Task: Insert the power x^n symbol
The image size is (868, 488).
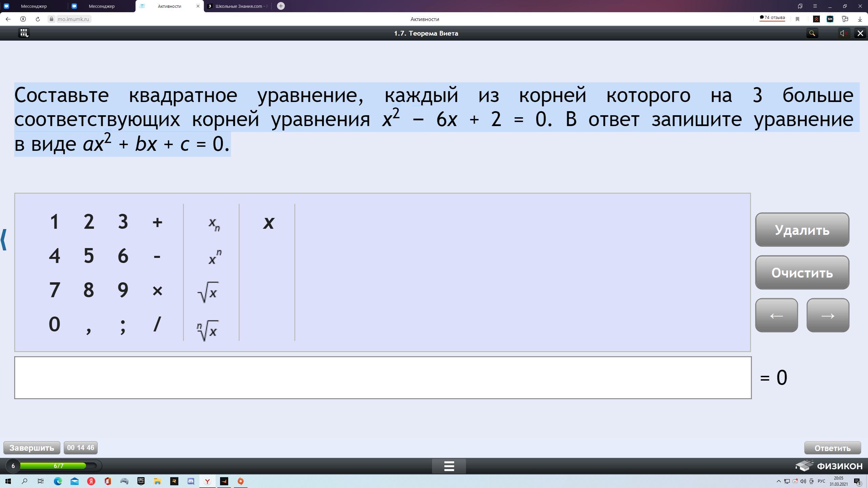Action: (214, 258)
